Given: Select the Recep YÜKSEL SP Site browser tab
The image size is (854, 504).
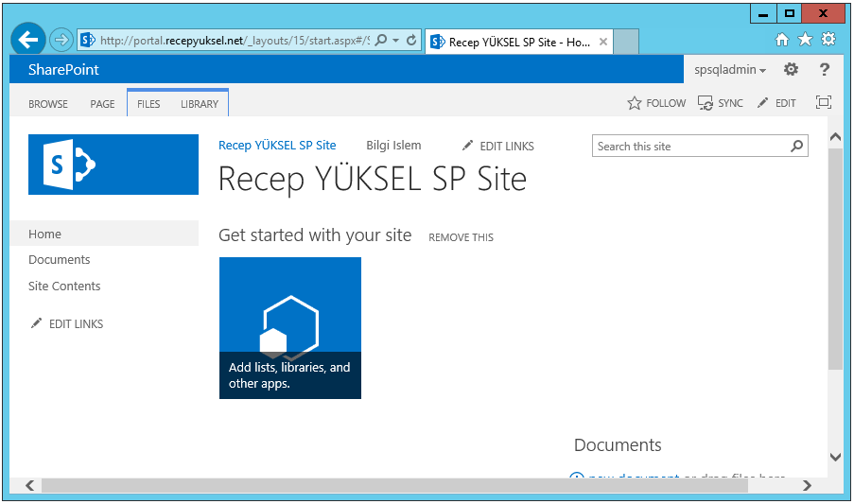Looking at the screenshot, I should (x=518, y=42).
